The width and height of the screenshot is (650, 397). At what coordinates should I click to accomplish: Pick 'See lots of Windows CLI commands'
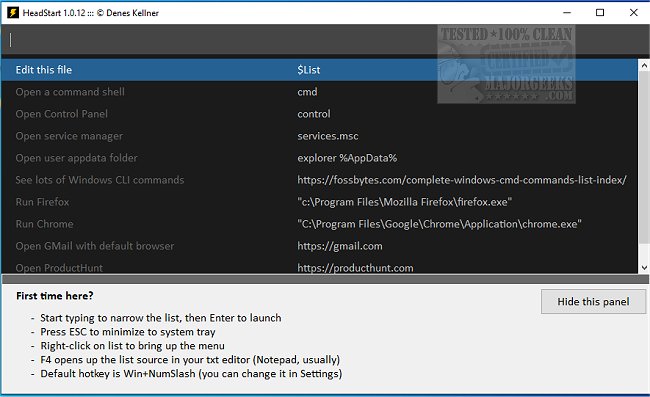[320, 180]
